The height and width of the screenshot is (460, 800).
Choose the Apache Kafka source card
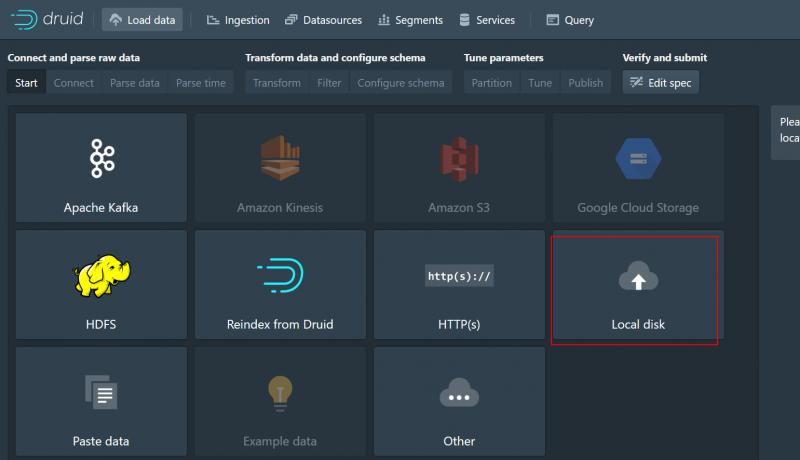click(x=101, y=168)
